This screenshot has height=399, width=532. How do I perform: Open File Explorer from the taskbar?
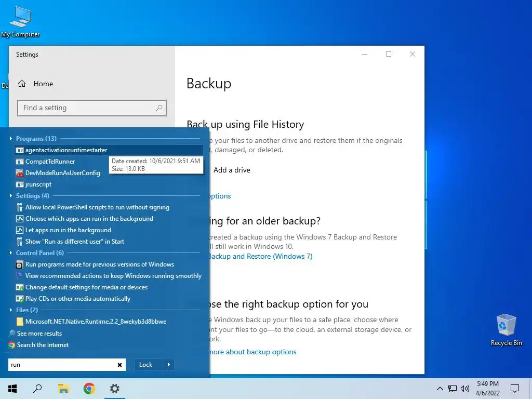click(x=63, y=389)
